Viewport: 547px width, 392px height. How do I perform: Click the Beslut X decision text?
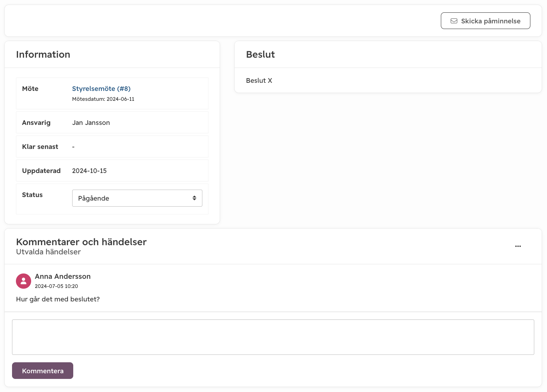(259, 81)
